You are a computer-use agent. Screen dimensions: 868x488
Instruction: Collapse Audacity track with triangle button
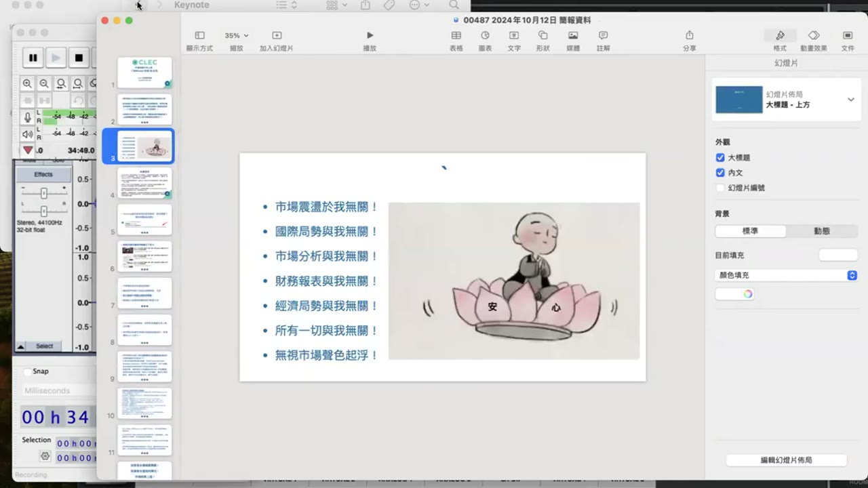click(20, 346)
